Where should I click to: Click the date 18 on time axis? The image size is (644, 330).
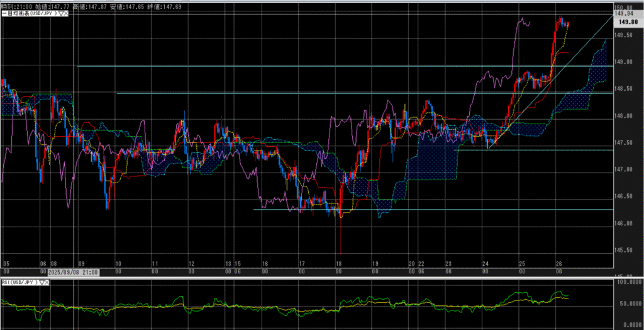(338, 265)
